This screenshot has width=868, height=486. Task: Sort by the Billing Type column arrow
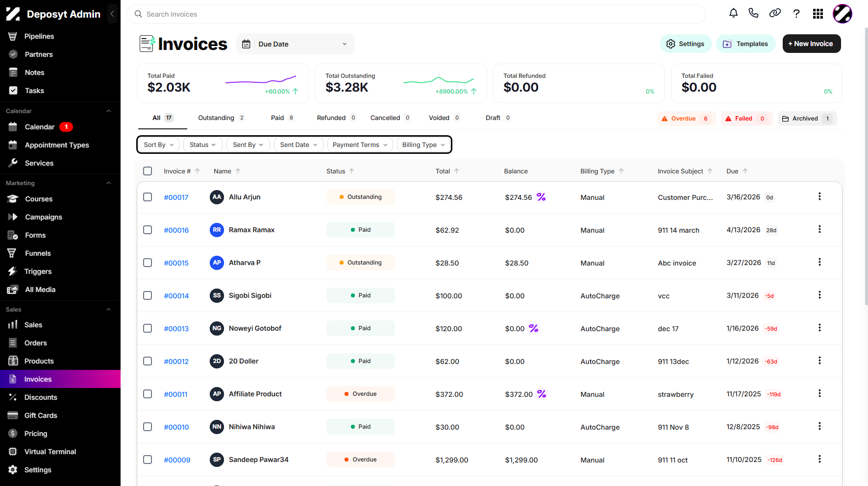pos(621,171)
